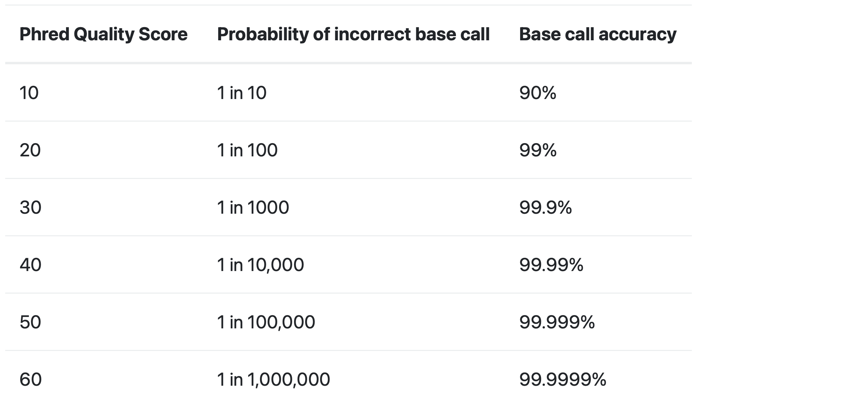Select the '1 in 10' probability cell
Image resolution: width=868 pixels, height=401 pixels.
point(241,93)
